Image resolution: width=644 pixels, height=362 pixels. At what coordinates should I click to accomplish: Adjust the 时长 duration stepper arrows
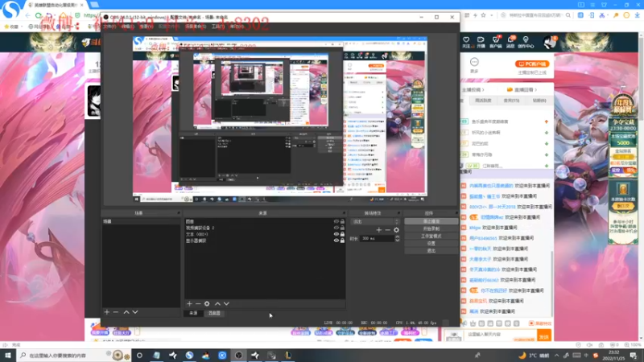[x=397, y=238]
